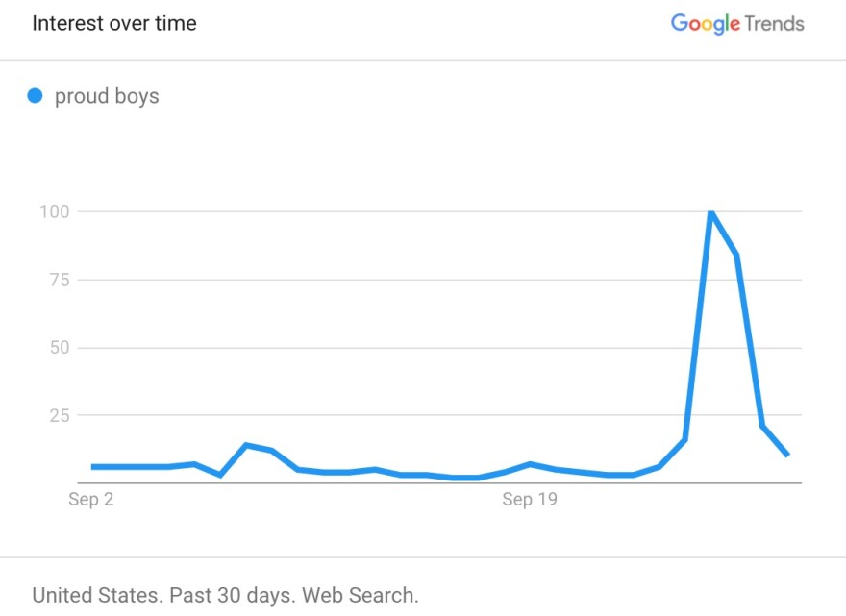This screenshot has width=846, height=616.
Task: Click the data point near 21 on the descent
Action: 761,426
